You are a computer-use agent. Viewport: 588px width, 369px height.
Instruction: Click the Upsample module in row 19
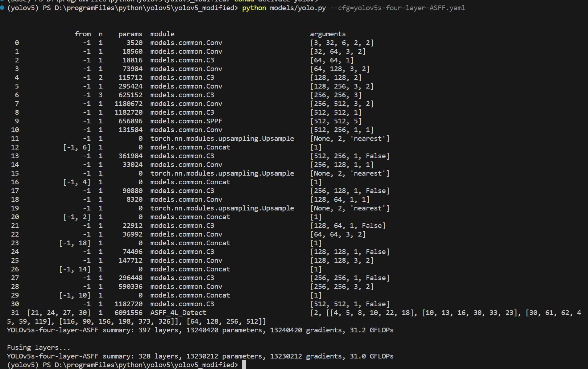[222, 208]
